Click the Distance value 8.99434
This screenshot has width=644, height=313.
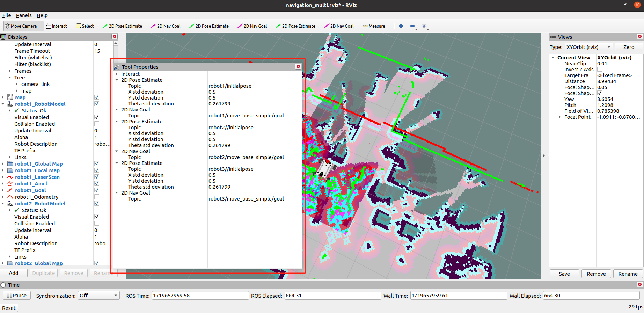coord(607,81)
